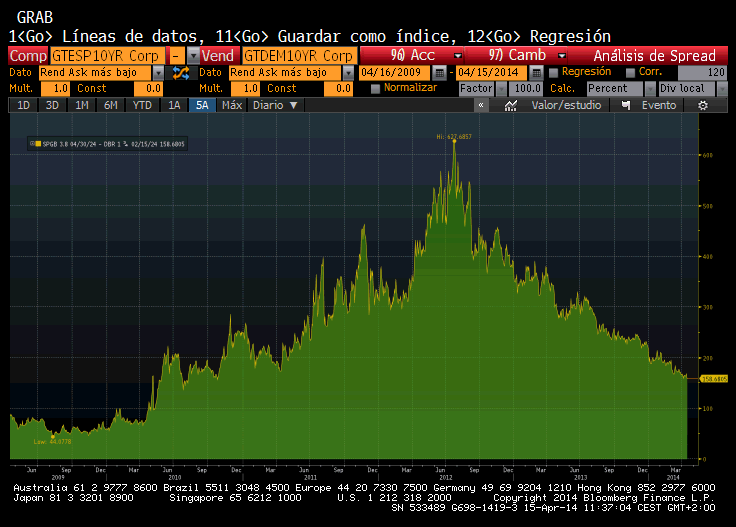736x527 pixels.
Task: Click the Valor/estudio button label
Action: pos(566,105)
